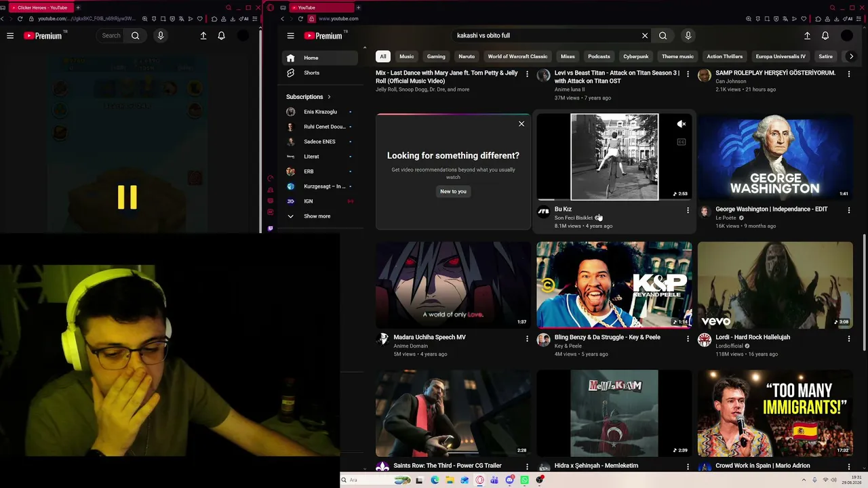Screen dimensions: 868x488
Task: Open Discord from the taskbar
Action: pyautogui.click(x=510, y=480)
